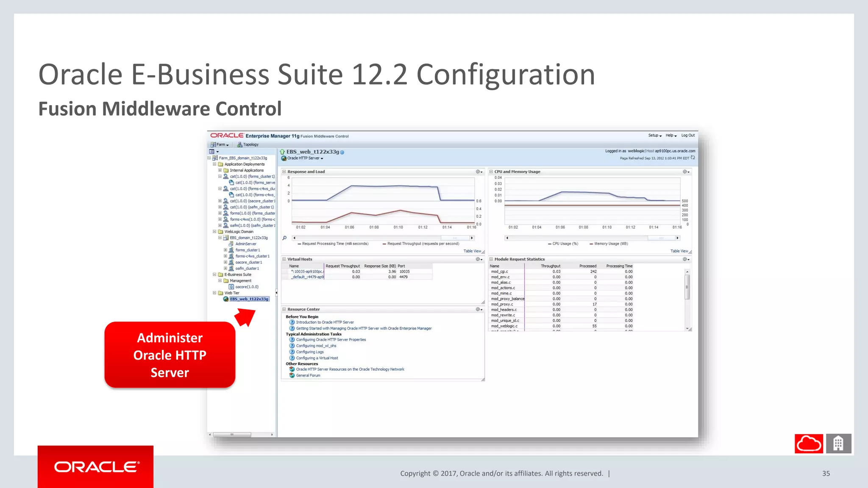Open the General Forum link
868x488 pixels.
point(308,375)
